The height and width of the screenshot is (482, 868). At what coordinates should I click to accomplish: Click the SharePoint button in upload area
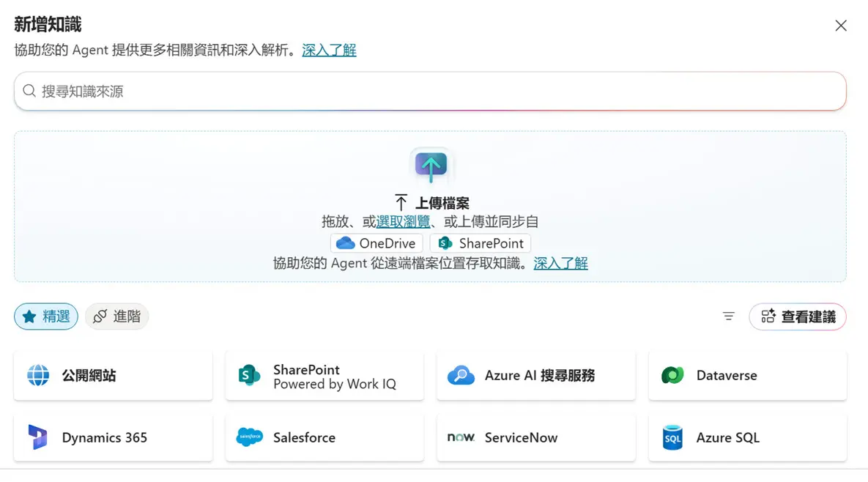pyautogui.click(x=481, y=243)
